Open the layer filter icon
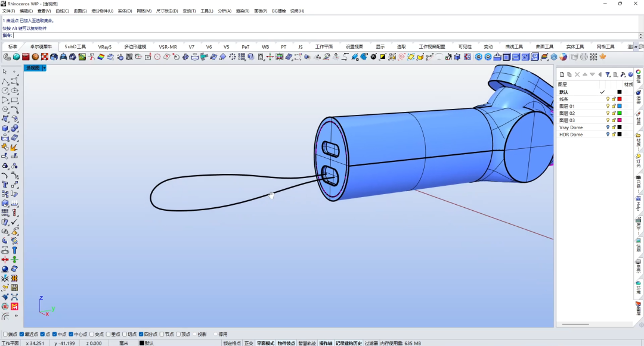The height and width of the screenshot is (346, 644). (x=608, y=74)
